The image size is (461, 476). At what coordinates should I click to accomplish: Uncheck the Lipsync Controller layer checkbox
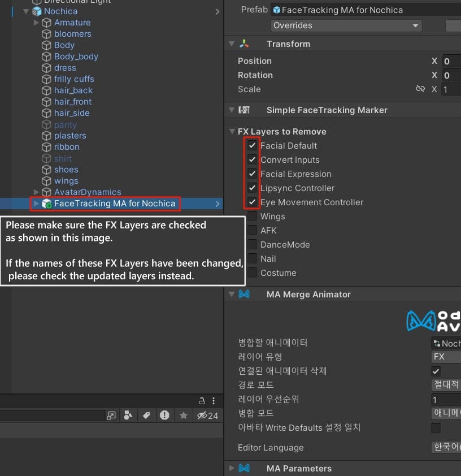tap(253, 188)
